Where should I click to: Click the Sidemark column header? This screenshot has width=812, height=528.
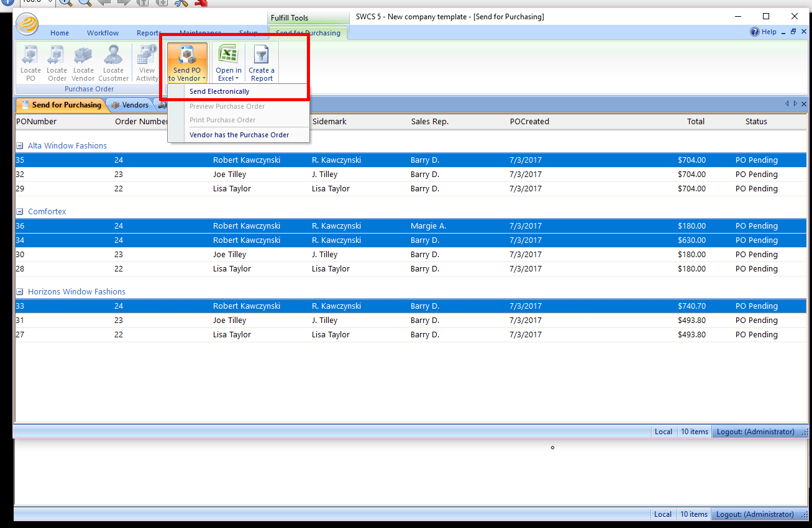[x=329, y=122]
